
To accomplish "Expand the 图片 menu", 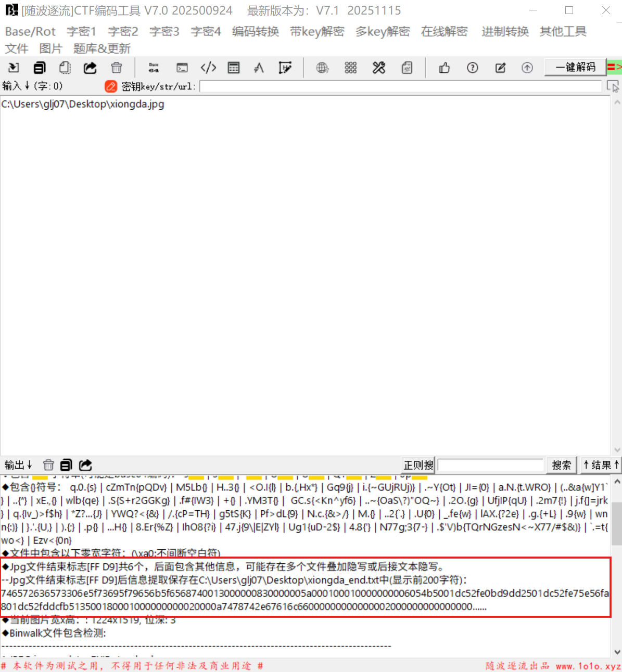I will click(50, 48).
